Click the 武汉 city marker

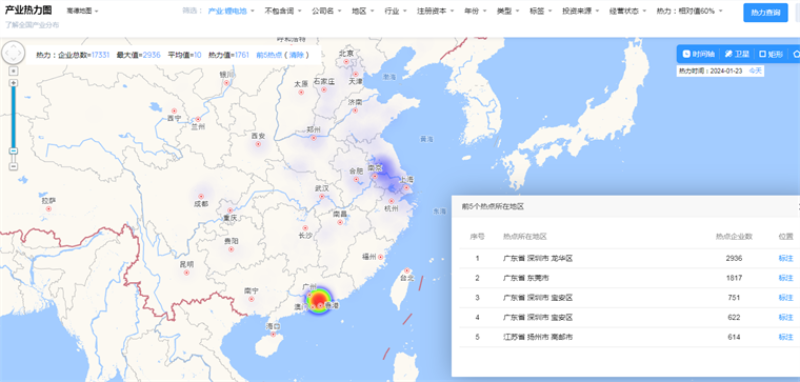click(x=321, y=196)
